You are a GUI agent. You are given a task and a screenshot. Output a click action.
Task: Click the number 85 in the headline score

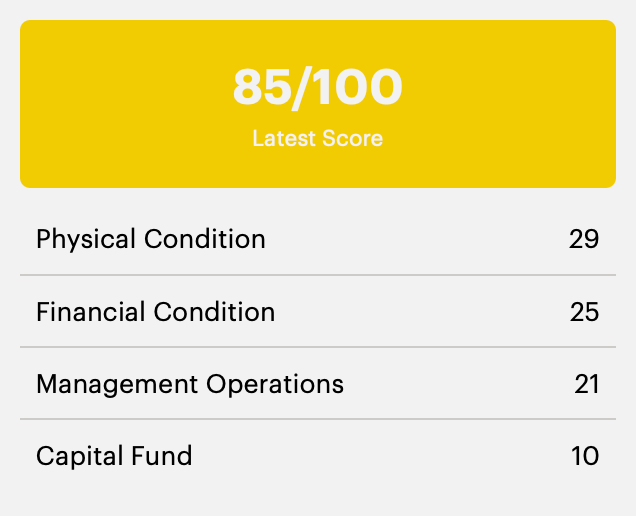coord(262,87)
